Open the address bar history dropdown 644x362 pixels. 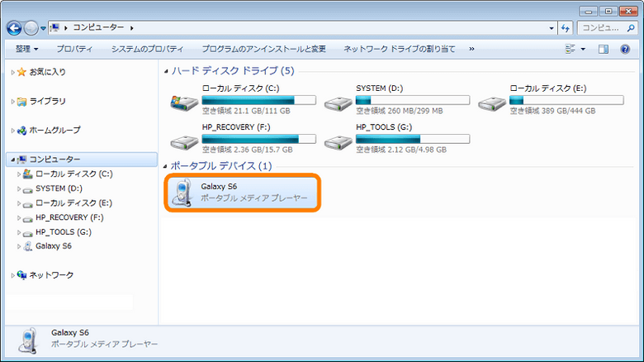pos(552,28)
